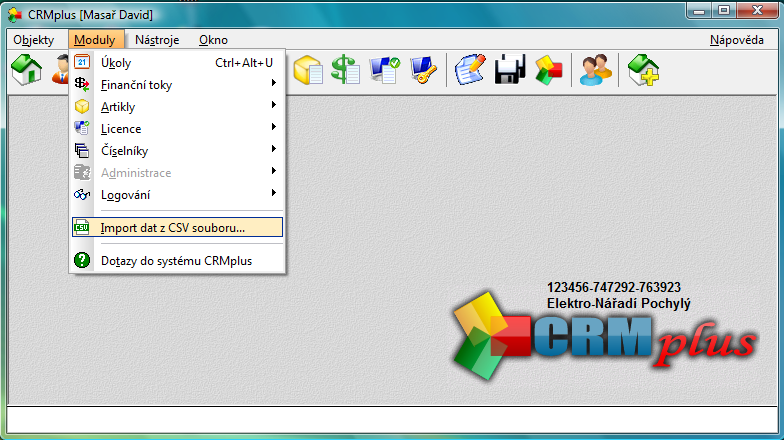Expand the Artikly submenu arrow
The image size is (784, 440).
tap(274, 104)
